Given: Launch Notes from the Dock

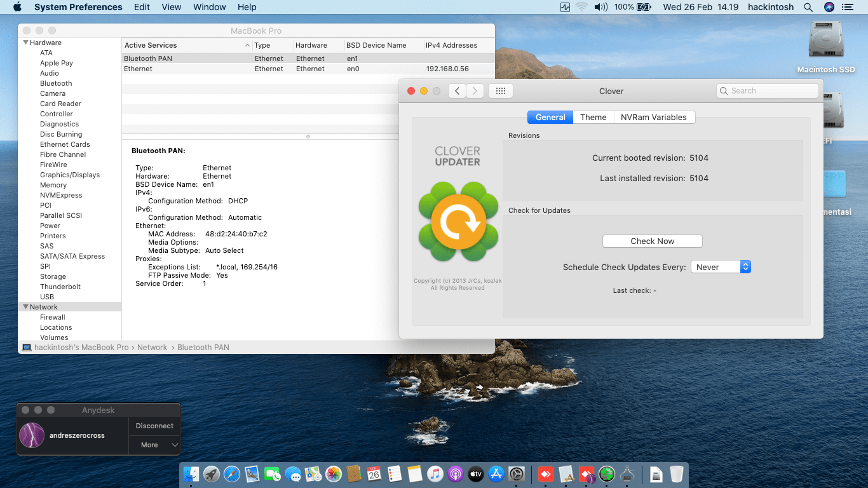Looking at the screenshot, I should (x=415, y=474).
